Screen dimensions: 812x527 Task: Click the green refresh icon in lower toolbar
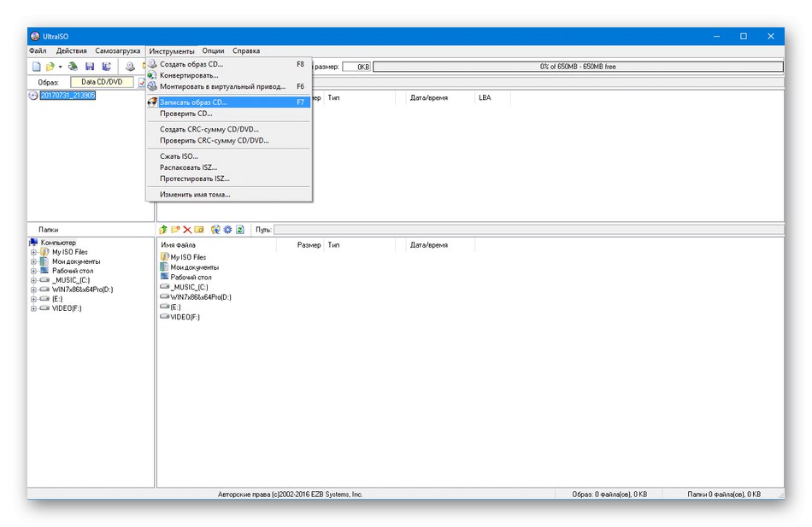(x=240, y=229)
